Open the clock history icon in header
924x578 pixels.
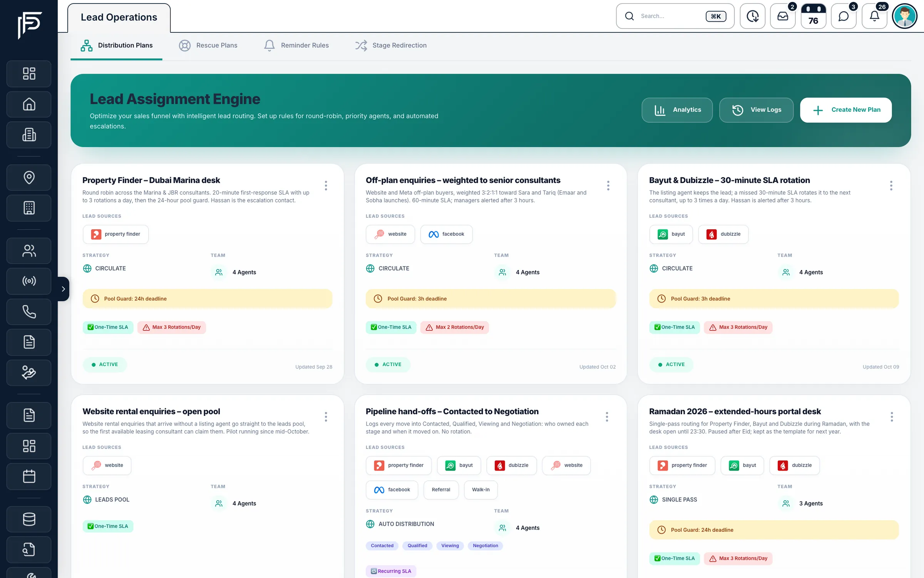pos(752,16)
